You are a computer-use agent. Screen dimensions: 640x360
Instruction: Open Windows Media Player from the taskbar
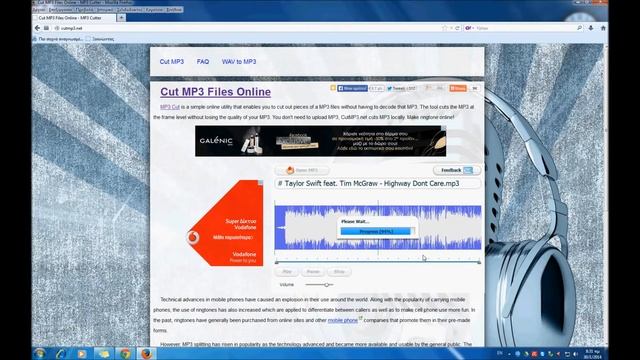82,353
